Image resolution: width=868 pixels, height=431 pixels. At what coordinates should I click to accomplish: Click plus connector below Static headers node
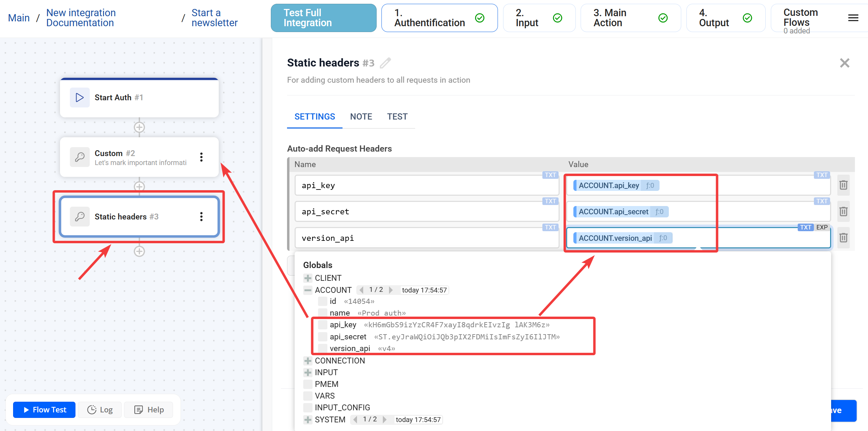coord(139,252)
